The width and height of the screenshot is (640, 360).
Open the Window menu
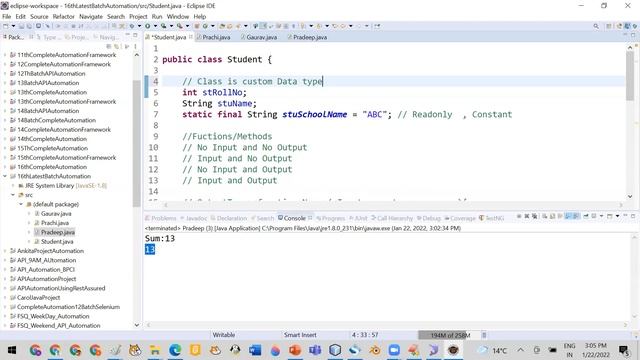[x=178, y=16]
